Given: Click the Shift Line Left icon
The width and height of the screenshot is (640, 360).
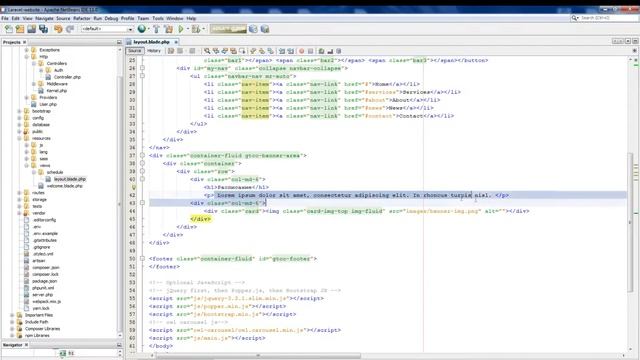Looking at the screenshot, I should (282, 51).
